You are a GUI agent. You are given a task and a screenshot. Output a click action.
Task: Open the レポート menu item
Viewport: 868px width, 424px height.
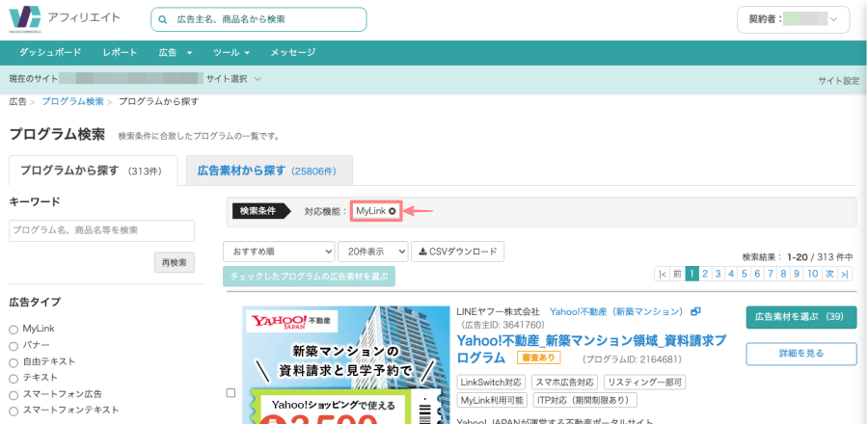click(x=120, y=52)
